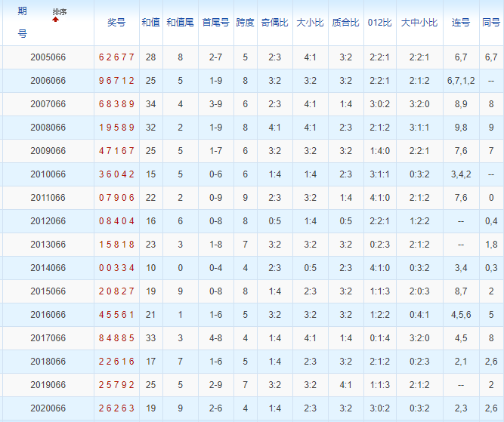Viewport: 504px width, 422px height.
Task: Click issue number 2012066
Action: (x=48, y=221)
